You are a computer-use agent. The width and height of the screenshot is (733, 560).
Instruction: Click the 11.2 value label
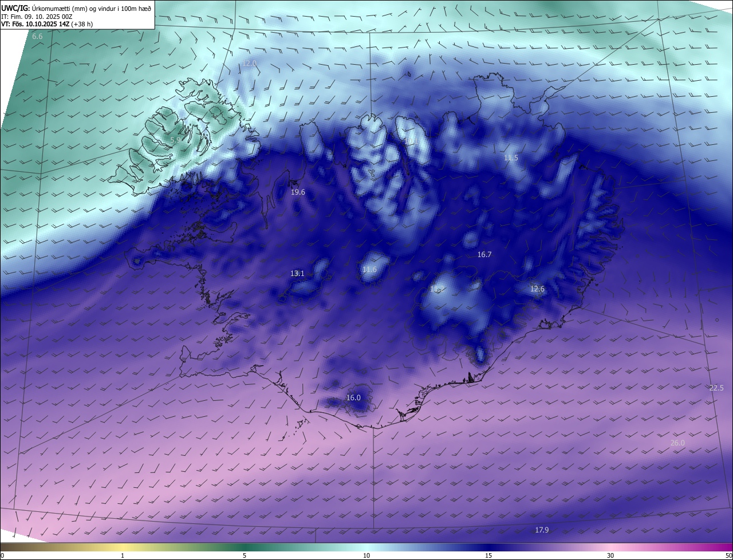pos(437,290)
